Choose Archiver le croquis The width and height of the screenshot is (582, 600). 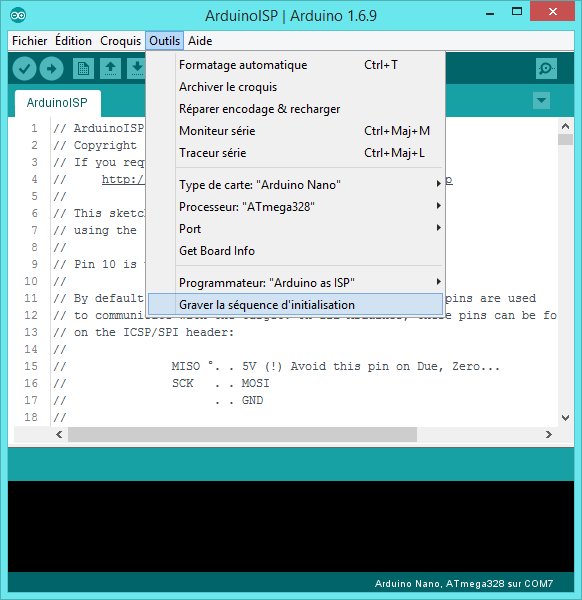pyautogui.click(x=295, y=87)
